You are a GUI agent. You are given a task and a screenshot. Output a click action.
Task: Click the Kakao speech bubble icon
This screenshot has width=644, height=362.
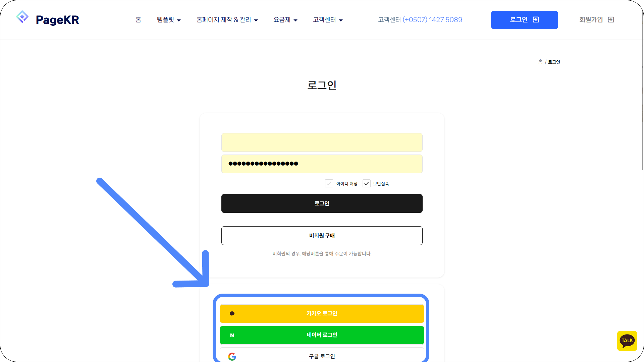point(232,314)
